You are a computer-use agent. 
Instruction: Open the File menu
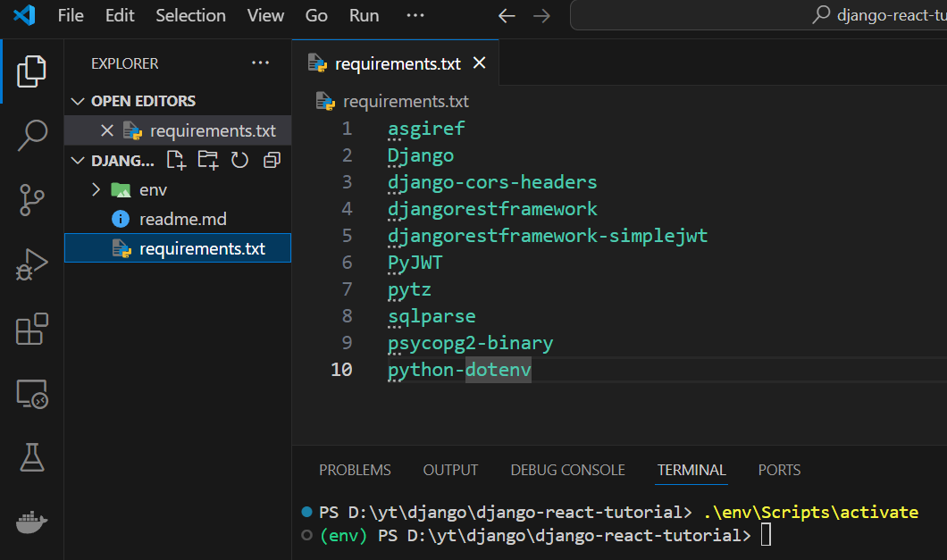pos(71,16)
